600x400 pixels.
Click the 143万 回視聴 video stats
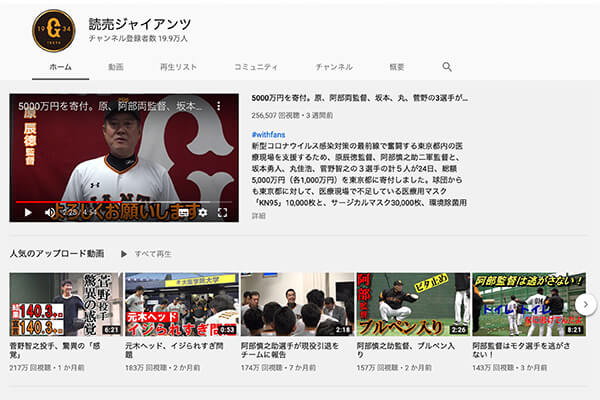(x=510, y=368)
